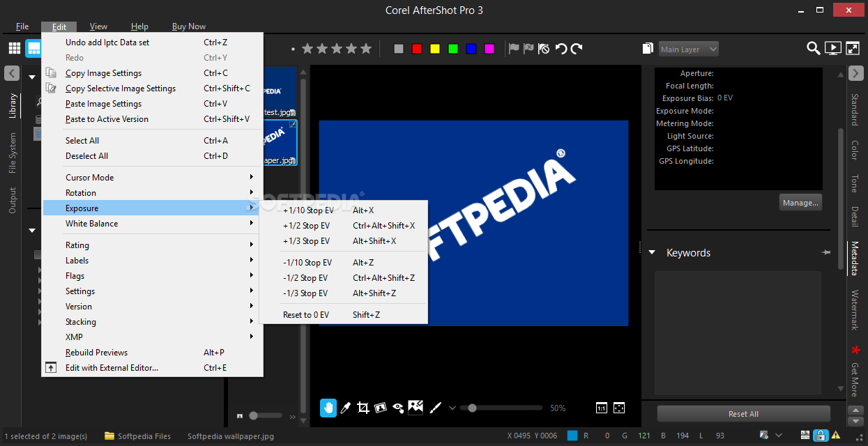Switch to the Metadata tab
Screen dimensions: 868x446
(x=855, y=259)
